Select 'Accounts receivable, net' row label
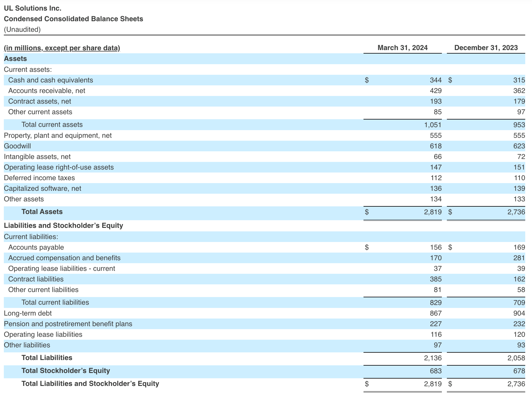Image resolution: width=532 pixels, height=398 pixels. [x=47, y=91]
